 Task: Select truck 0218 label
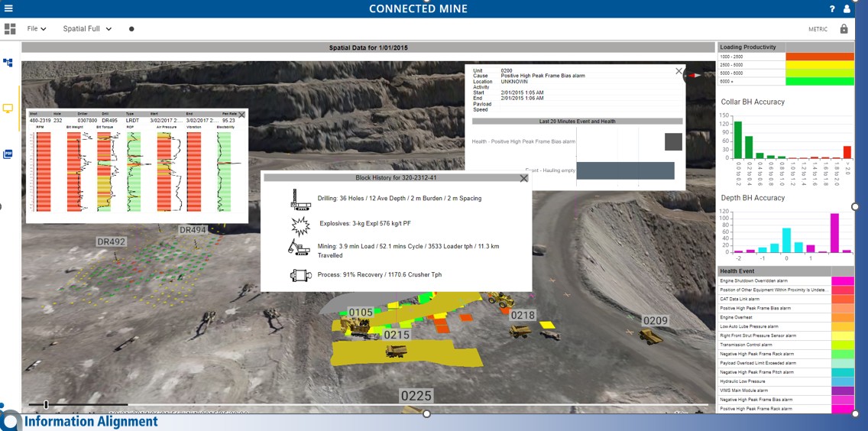523,315
